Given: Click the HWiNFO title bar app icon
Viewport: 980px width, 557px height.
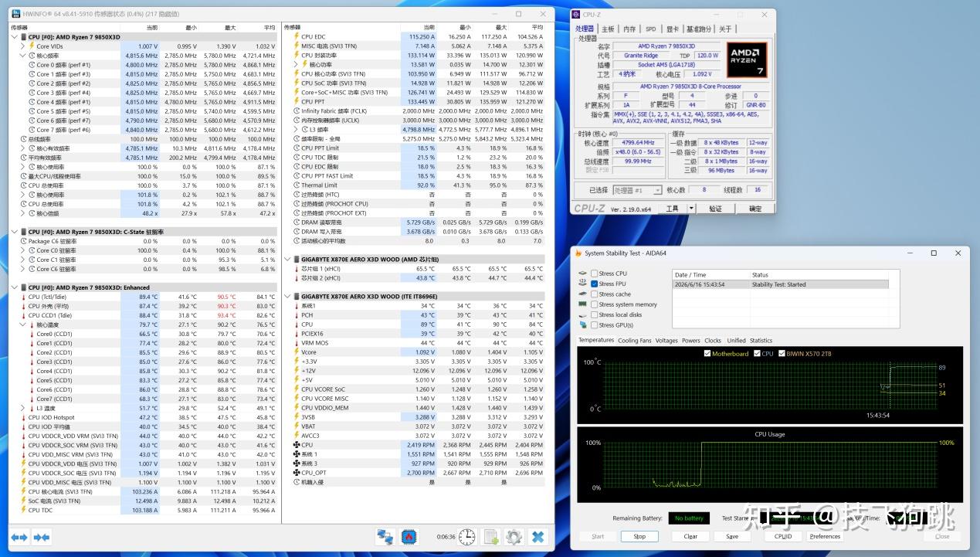Looking at the screenshot, I should 15,13.
